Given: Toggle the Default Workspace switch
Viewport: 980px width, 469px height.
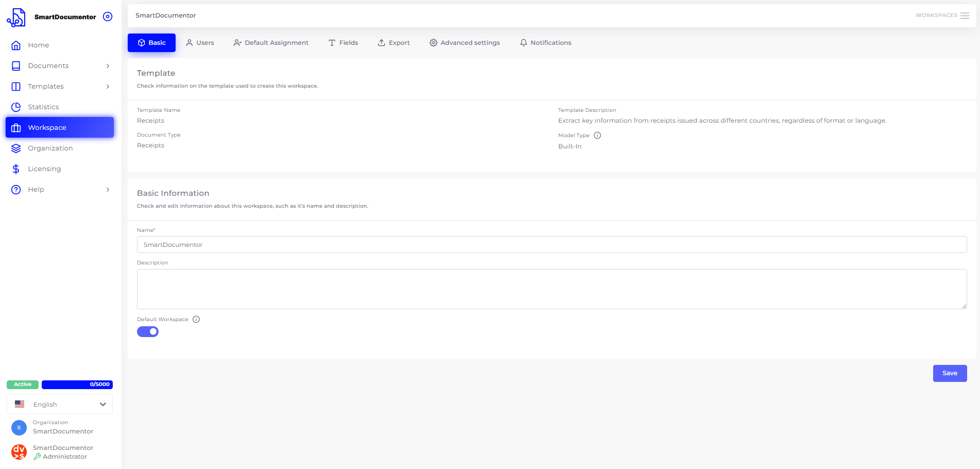Looking at the screenshot, I should click(x=148, y=332).
